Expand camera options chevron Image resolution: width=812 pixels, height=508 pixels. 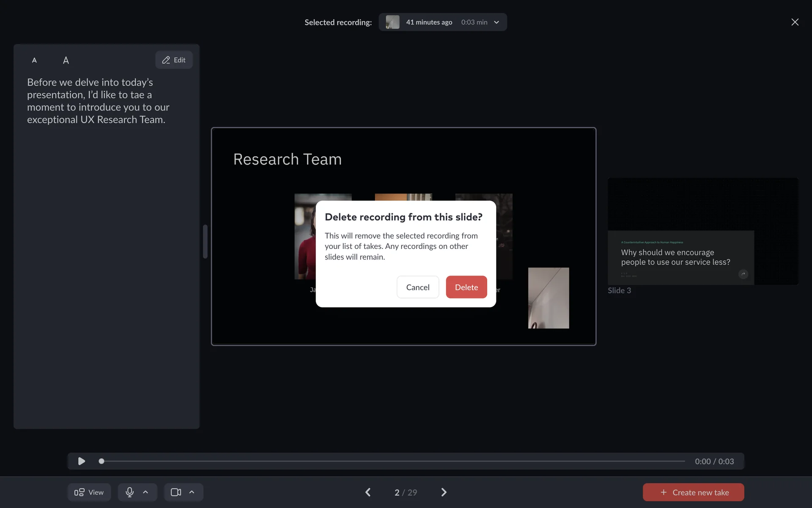192,492
